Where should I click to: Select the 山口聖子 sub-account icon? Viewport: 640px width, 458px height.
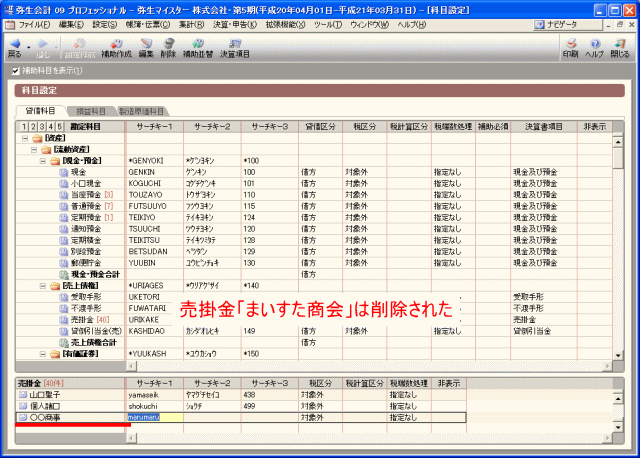click(23, 395)
